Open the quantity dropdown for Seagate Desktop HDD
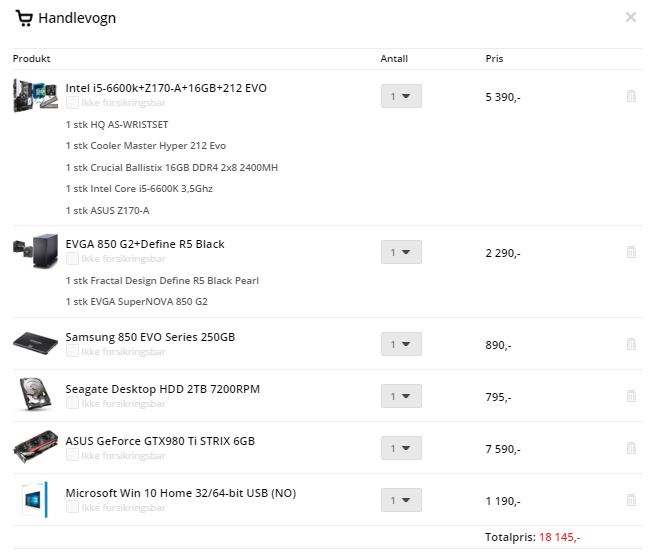 [401, 396]
